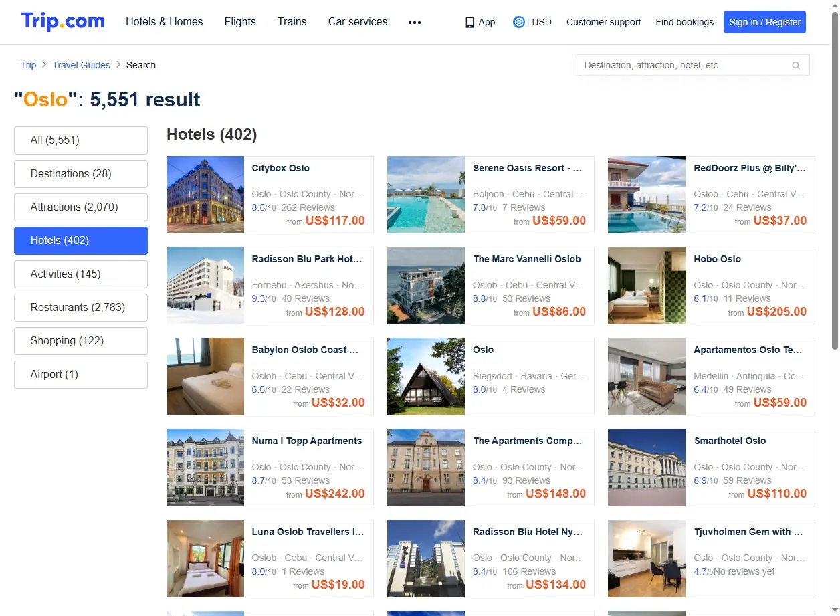Click the App phone icon
This screenshot has height=616, width=840.
click(x=469, y=22)
